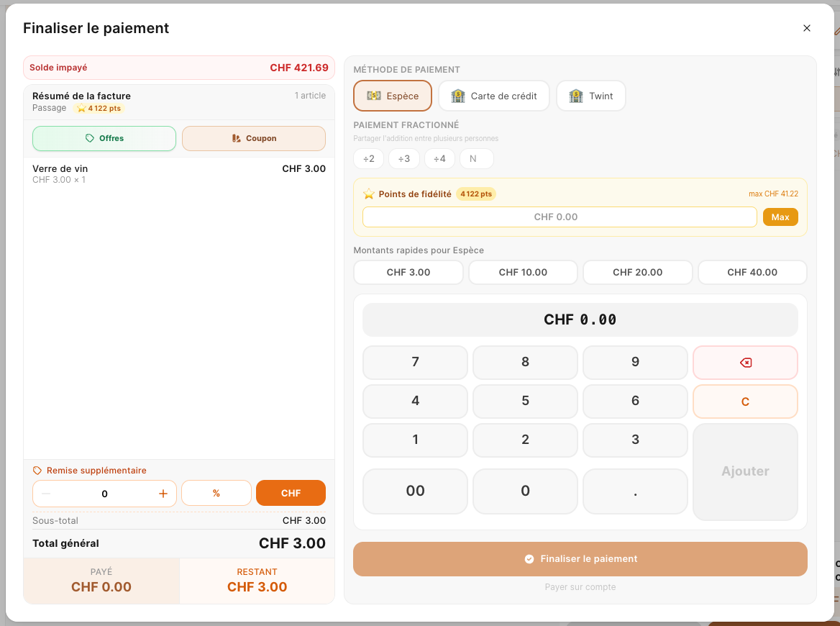The height and width of the screenshot is (626, 840).
Task: Apply Max loyalty points
Action: [780, 217]
